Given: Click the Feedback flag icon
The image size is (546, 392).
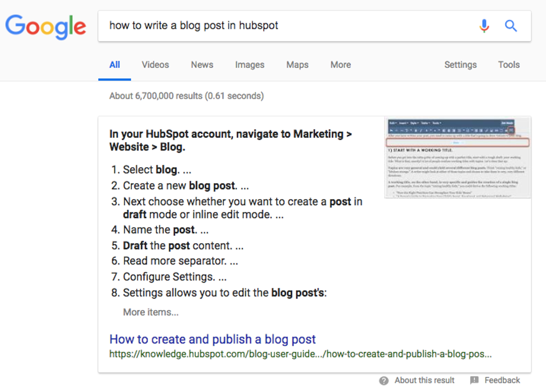Looking at the screenshot, I should coord(474,380).
